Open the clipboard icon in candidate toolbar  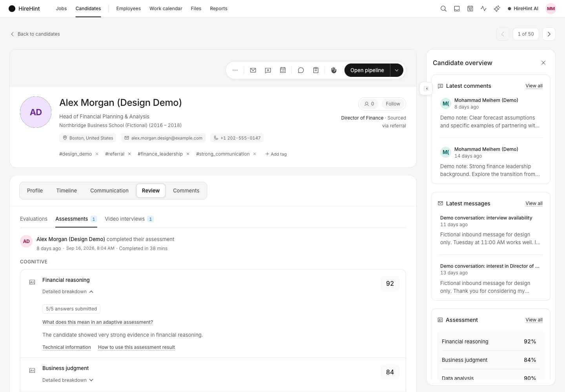point(316,70)
